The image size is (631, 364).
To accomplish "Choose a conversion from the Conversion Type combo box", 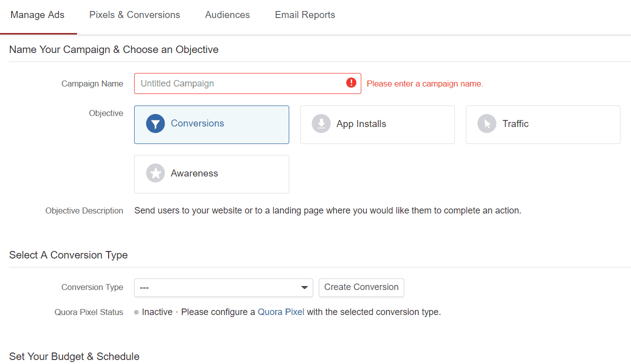I will point(223,287).
